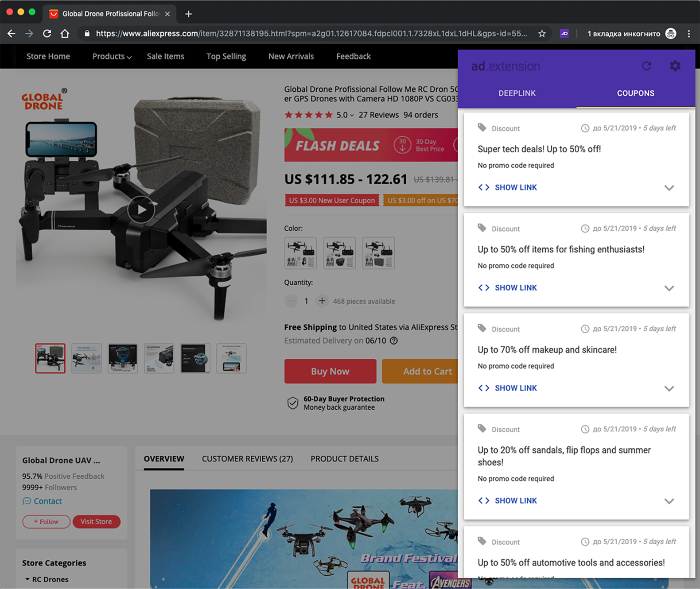The image size is (700, 589).
Task: Show link for makeup and skincare coupon
Action: [x=508, y=388]
